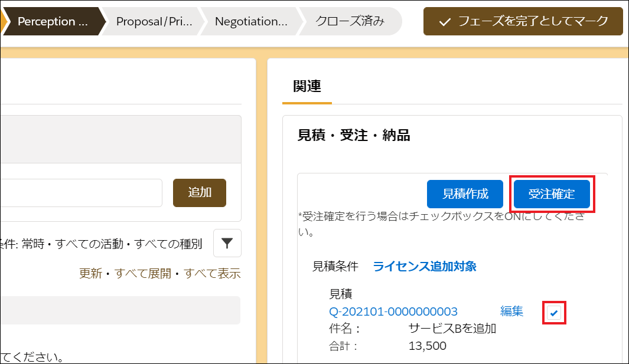
Task: Click the 更新 link
Action: (x=90, y=274)
